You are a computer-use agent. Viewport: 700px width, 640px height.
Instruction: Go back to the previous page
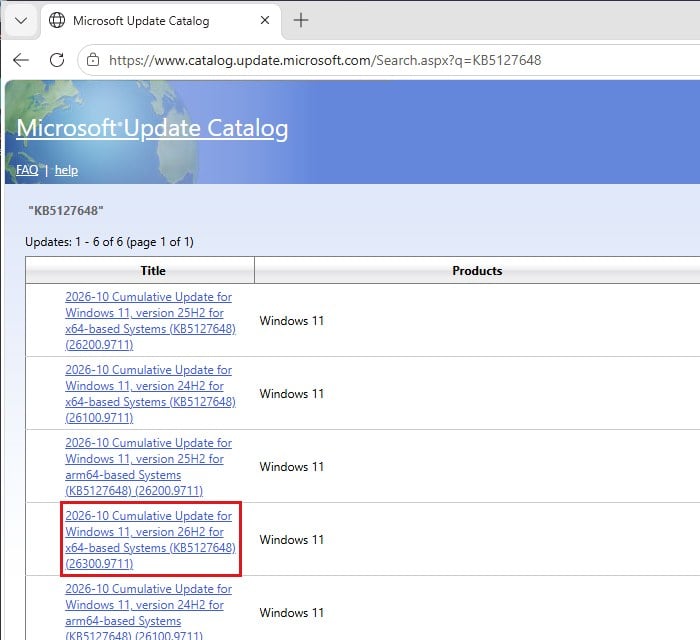pos(21,60)
